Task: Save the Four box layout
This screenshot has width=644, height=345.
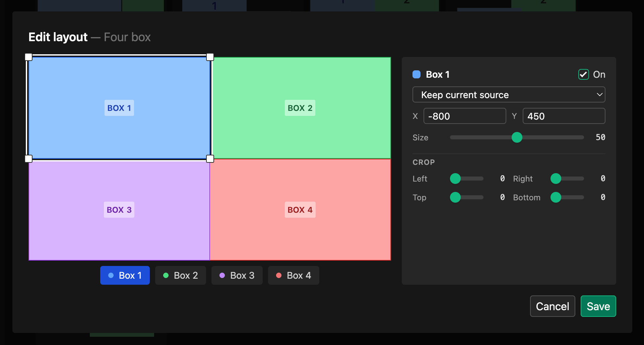Action: pos(598,306)
